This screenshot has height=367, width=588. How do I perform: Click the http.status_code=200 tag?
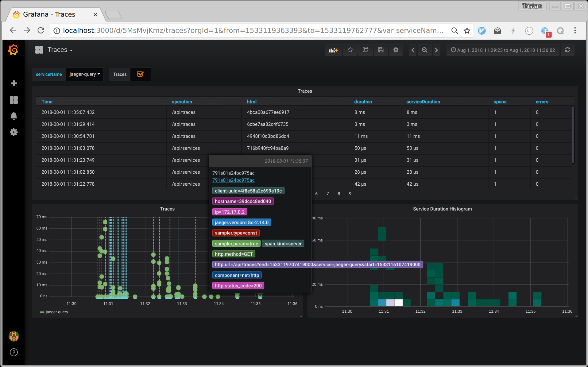tap(238, 286)
